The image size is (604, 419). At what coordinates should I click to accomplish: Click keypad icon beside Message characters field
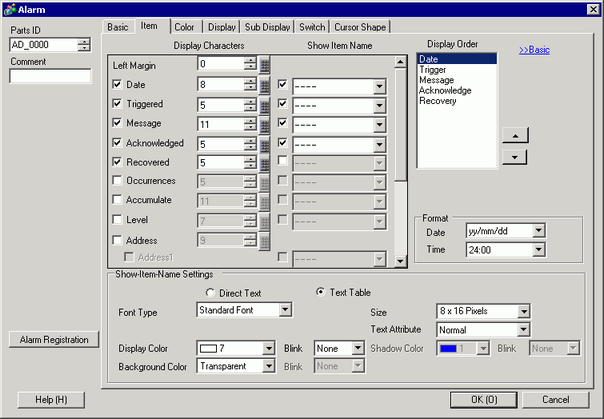(x=265, y=124)
